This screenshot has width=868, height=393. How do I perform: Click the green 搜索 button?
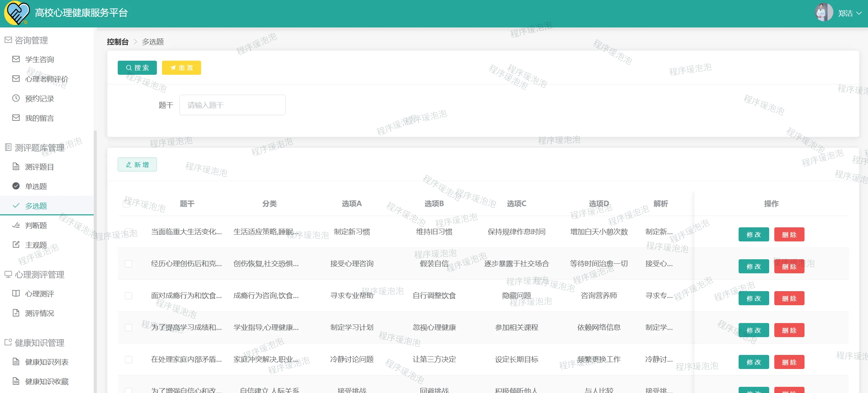click(137, 68)
